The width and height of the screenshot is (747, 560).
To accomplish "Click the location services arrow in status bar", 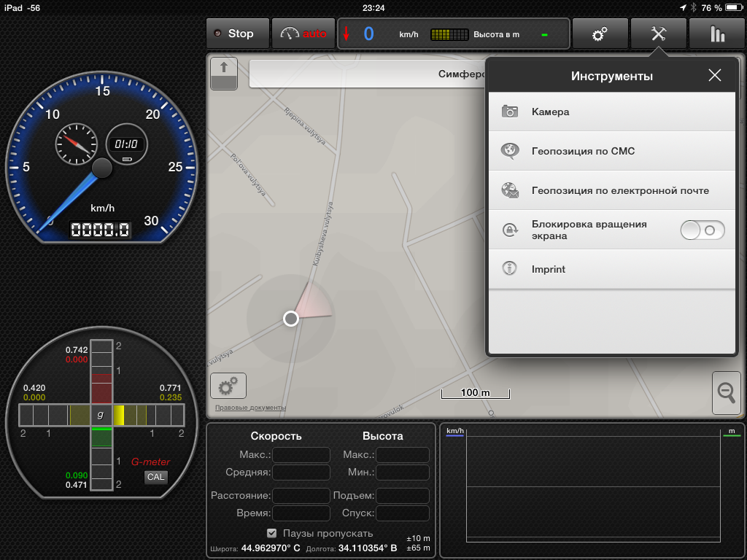I will coord(683,7).
